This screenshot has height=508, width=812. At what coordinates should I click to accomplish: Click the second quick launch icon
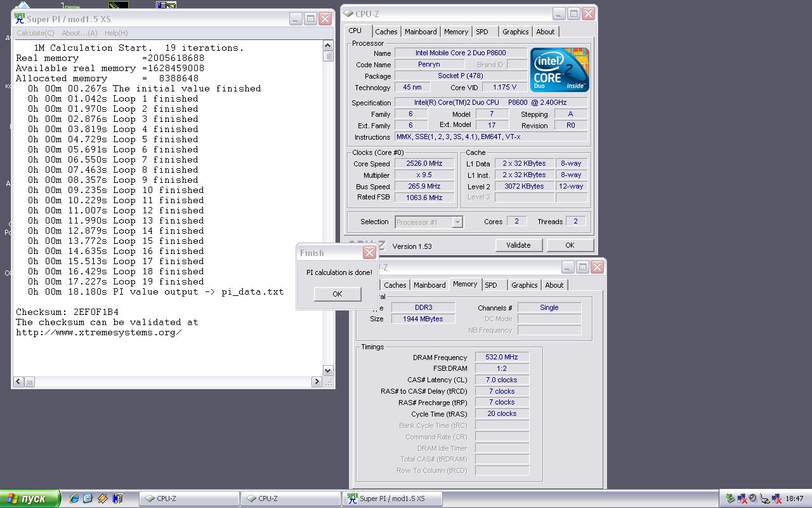pos(88,498)
